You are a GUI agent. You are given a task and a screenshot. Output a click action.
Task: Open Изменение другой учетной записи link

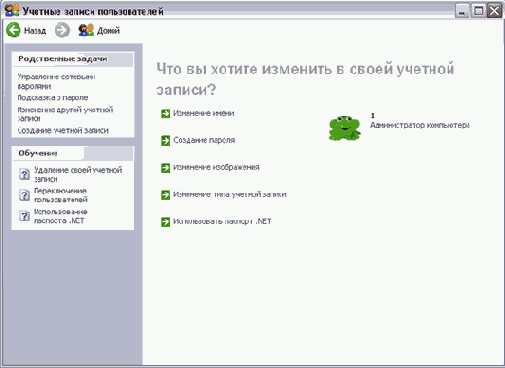65,114
